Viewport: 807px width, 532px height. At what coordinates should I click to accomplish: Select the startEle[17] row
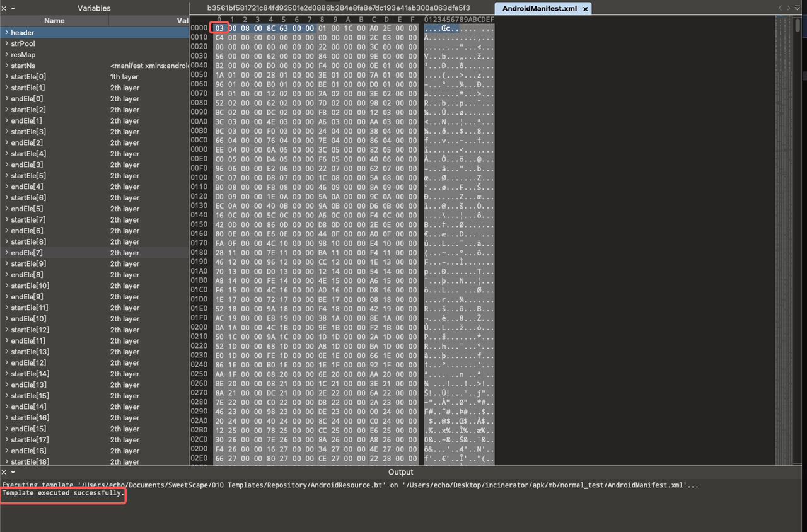[95, 440]
